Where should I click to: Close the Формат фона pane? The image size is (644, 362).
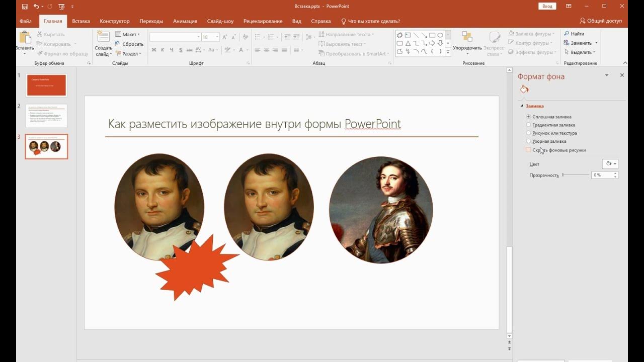622,75
